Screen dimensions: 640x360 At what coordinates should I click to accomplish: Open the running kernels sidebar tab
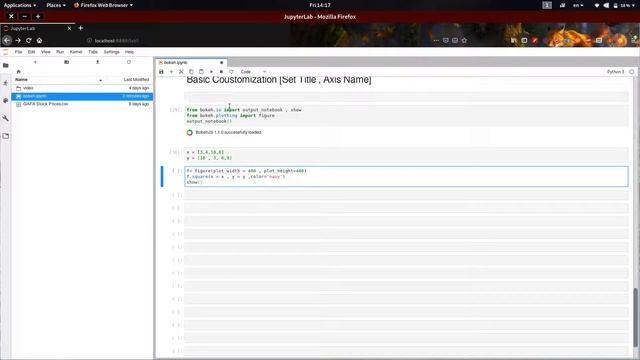6,83
